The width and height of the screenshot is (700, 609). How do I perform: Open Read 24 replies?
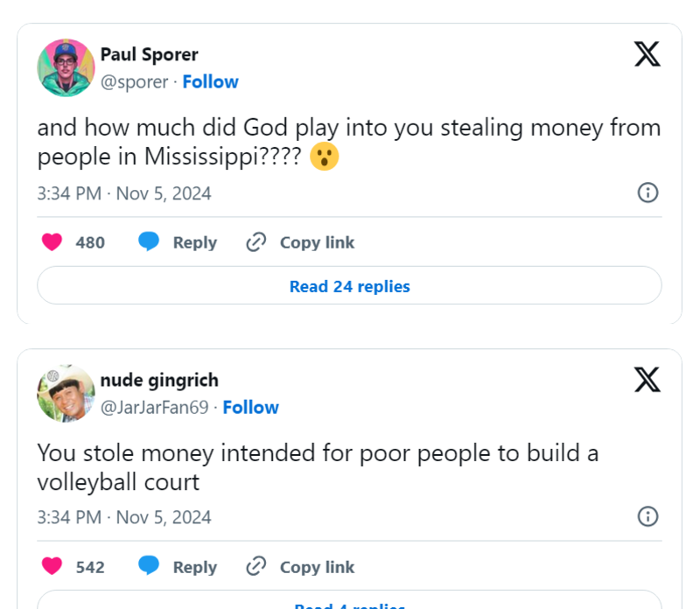[349, 286]
